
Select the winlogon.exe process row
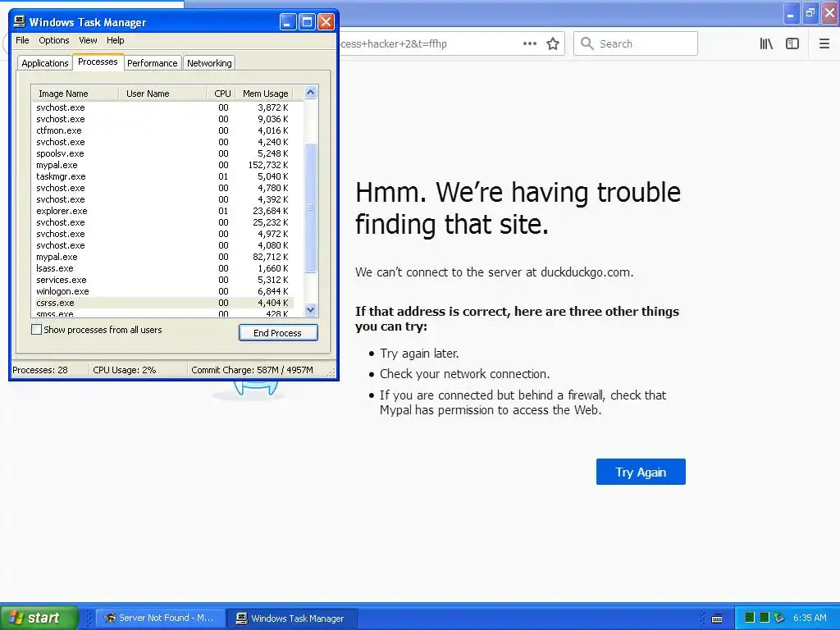(x=163, y=291)
